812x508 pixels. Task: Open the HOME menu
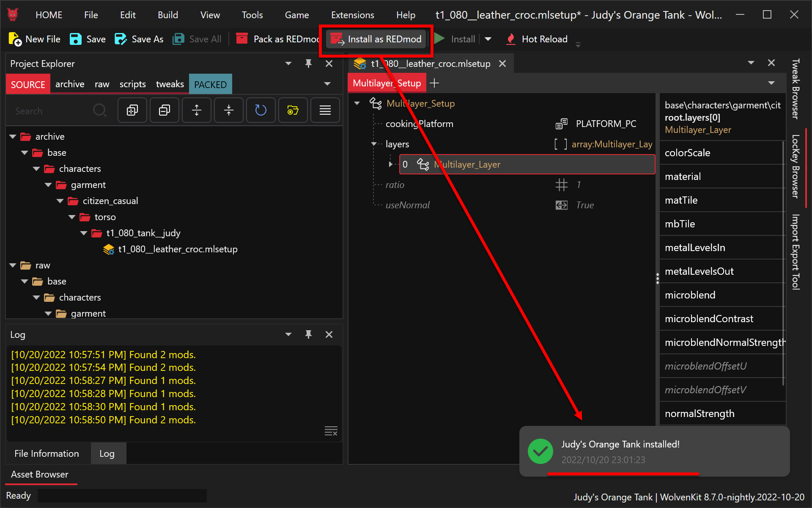click(x=49, y=15)
